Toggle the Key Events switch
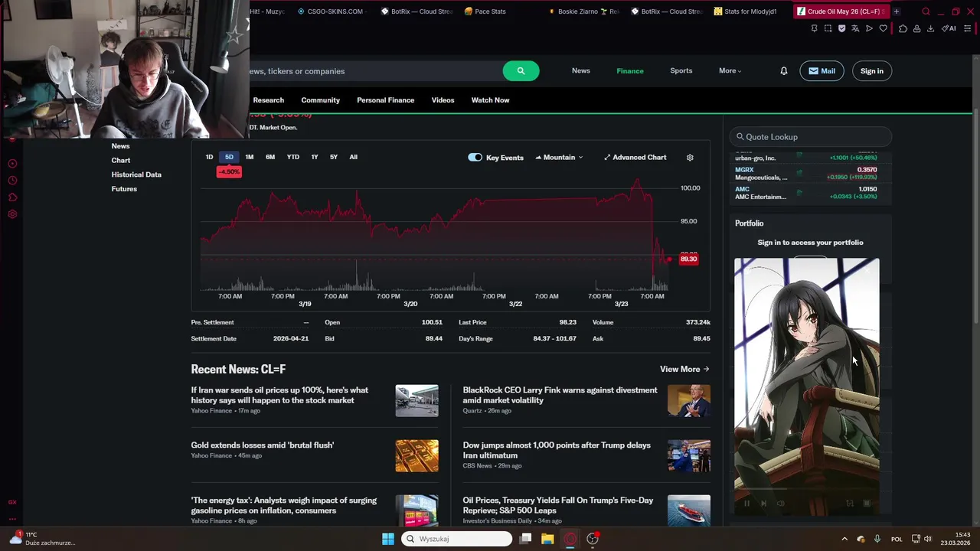The width and height of the screenshot is (980, 551). [475, 158]
